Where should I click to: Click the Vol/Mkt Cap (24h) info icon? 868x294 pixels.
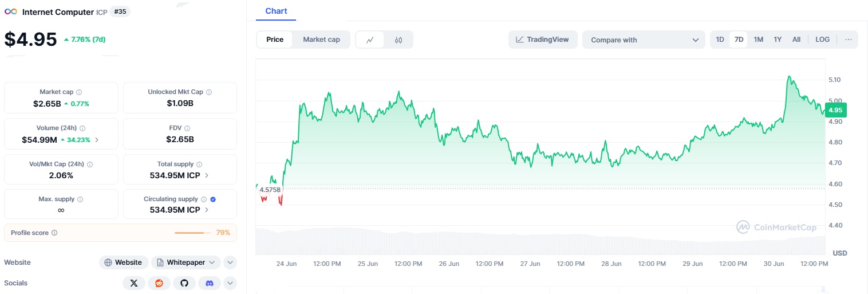click(x=90, y=164)
